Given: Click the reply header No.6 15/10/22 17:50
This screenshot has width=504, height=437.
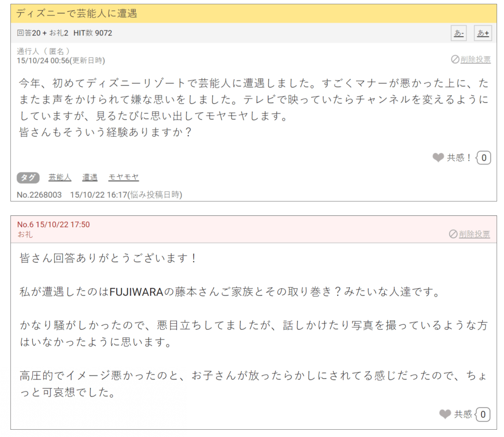Looking at the screenshot, I should pyautogui.click(x=54, y=225).
